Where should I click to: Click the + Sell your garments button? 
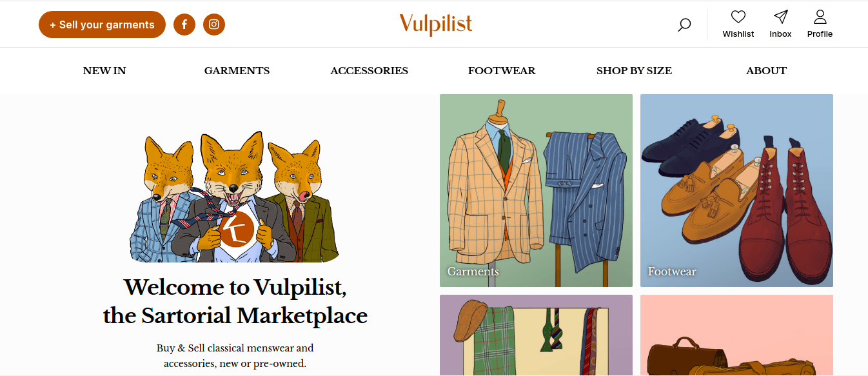pos(102,24)
